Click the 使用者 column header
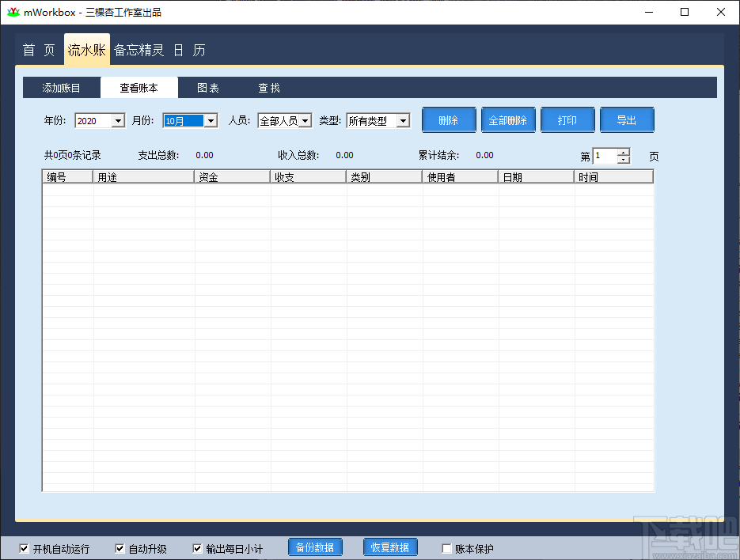This screenshot has height=560, width=740. 460,177
